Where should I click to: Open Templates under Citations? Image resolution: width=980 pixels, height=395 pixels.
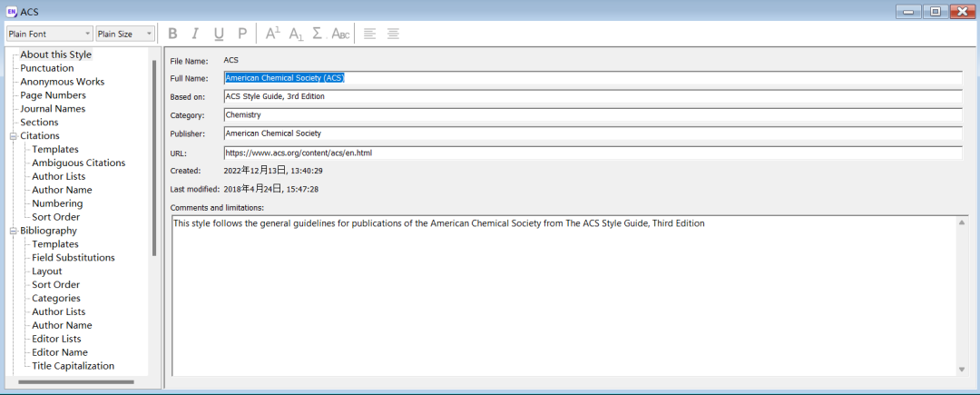(55, 150)
